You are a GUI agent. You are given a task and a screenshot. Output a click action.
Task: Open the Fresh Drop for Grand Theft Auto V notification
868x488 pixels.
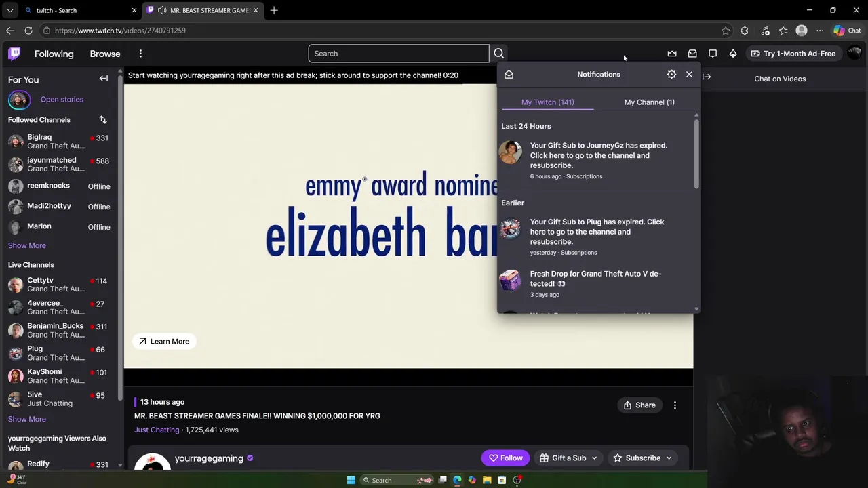[x=595, y=284]
